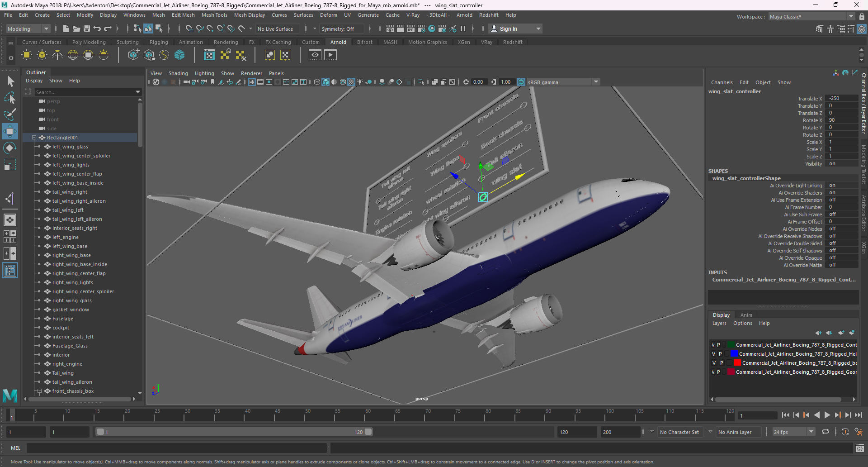This screenshot has width=868, height=467.
Task: Toggle wireframe display in the viewport toolbar
Action: 317,82
